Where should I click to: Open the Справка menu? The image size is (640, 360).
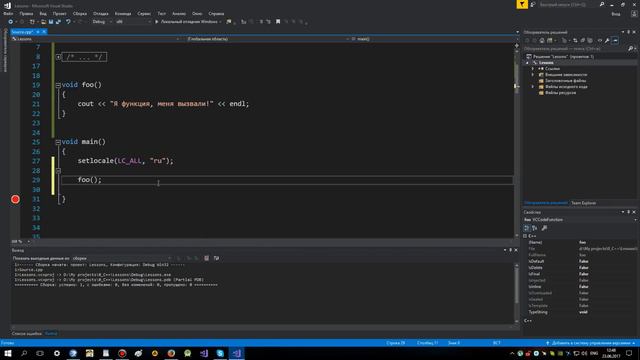pyautogui.click(x=216, y=13)
